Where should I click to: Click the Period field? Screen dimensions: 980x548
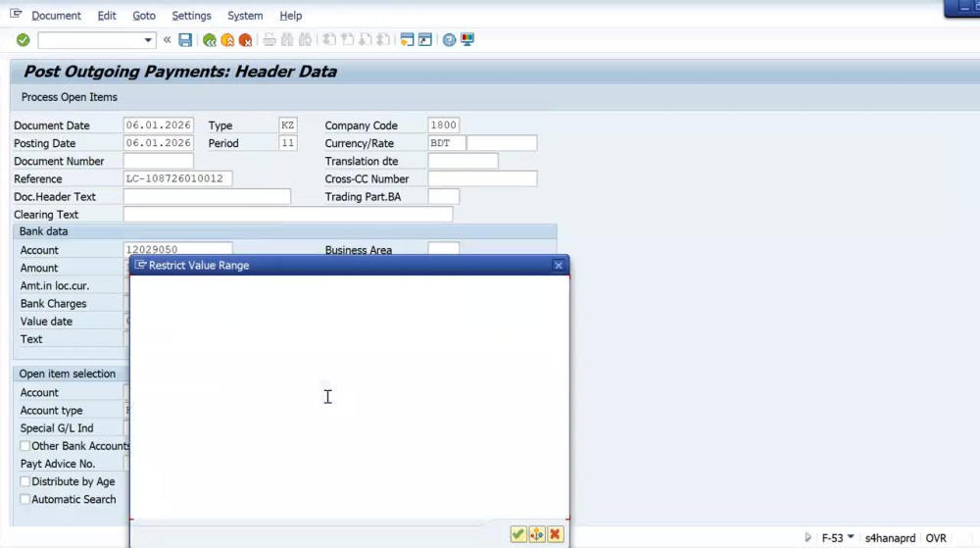pyautogui.click(x=287, y=143)
